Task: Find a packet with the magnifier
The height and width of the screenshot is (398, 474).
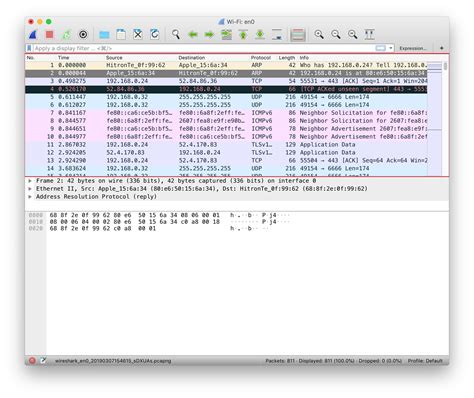Action: pos(176,34)
